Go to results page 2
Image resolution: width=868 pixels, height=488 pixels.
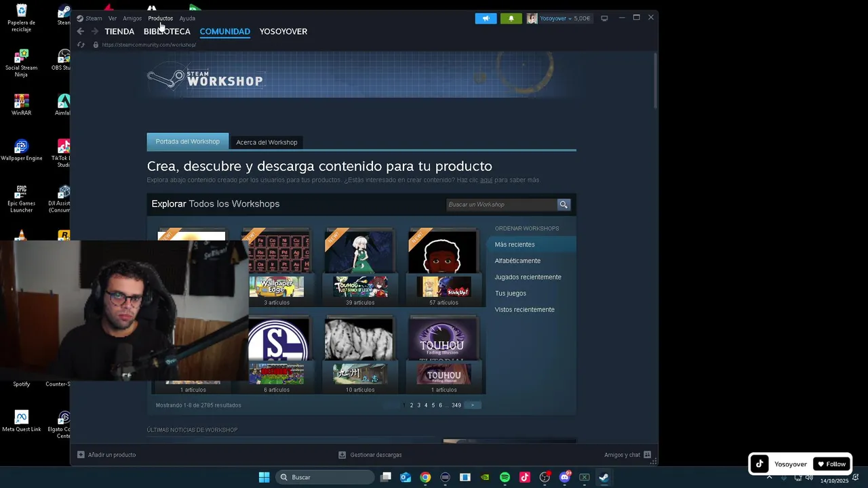pos(412,405)
